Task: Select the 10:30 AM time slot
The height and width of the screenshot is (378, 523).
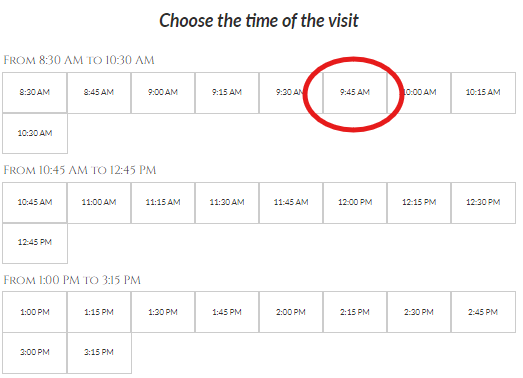Action: coord(35,133)
